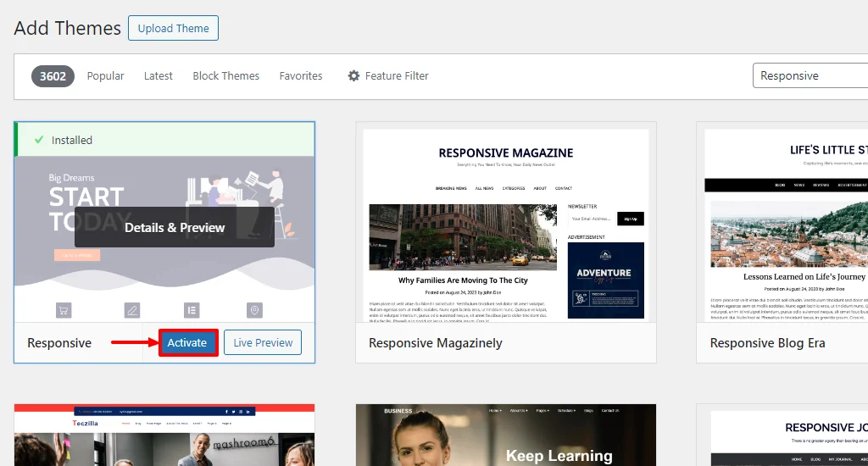Click the shopping cart icon in Responsive preview
The height and width of the screenshot is (466, 868).
tap(64, 310)
